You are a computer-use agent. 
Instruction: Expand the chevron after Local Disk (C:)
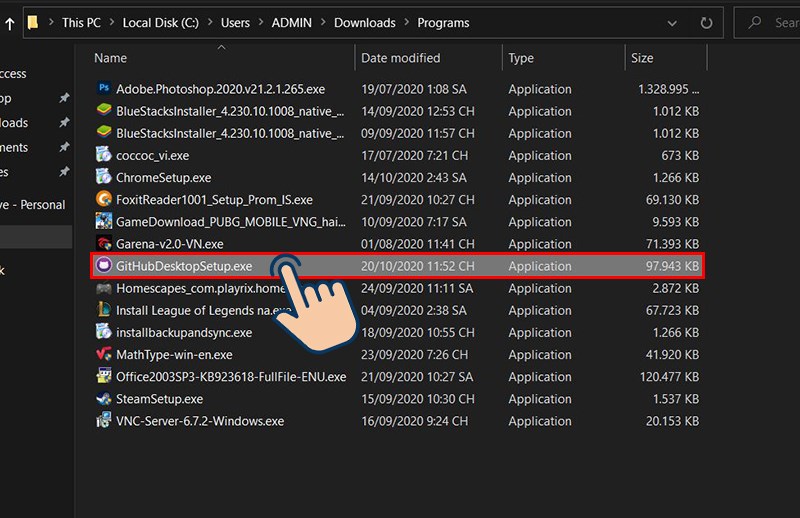click(x=210, y=22)
